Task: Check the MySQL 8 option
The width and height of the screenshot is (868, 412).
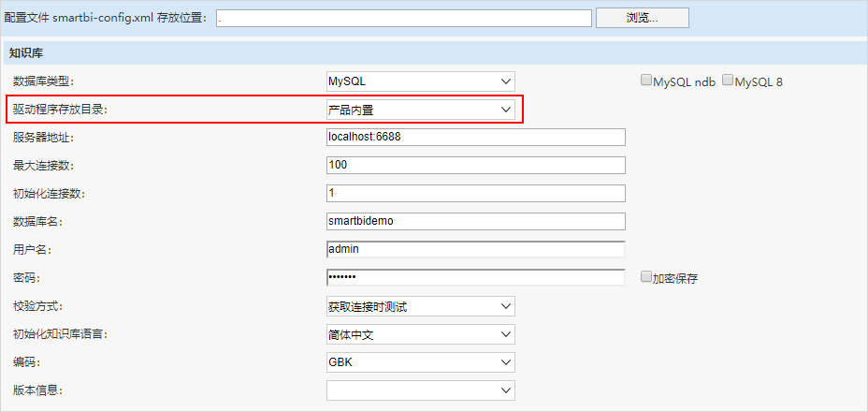Action: 728,81
